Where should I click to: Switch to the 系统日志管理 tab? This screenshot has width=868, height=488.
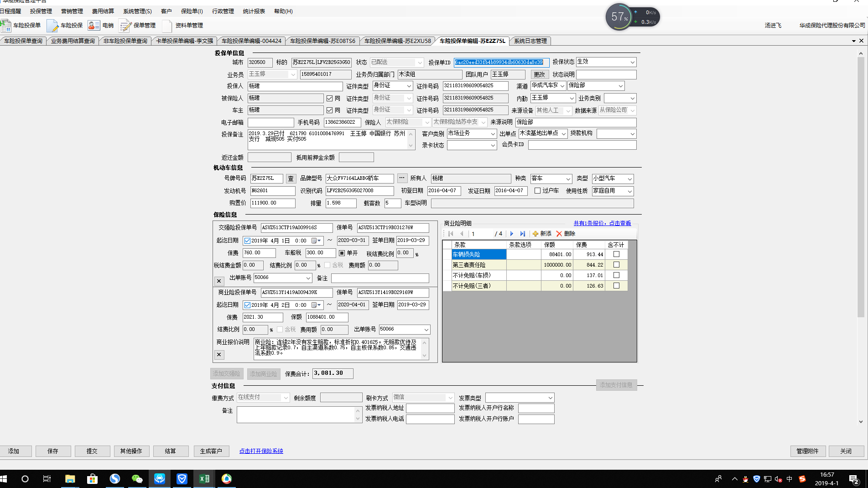[x=530, y=41]
